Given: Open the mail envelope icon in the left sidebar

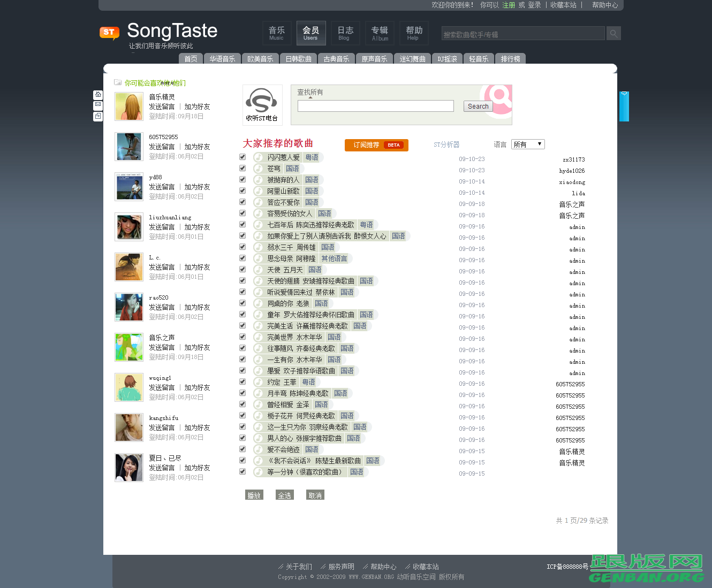Looking at the screenshot, I should click(x=98, y=105).
